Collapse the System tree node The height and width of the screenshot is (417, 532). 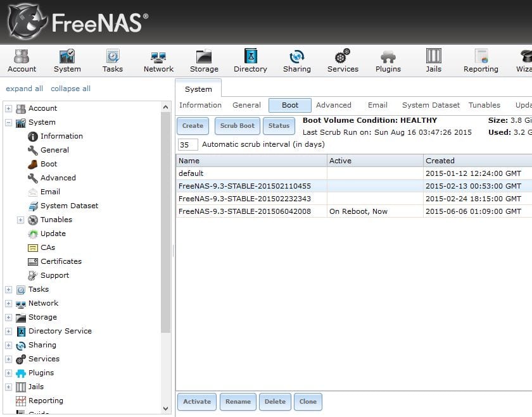8,122
